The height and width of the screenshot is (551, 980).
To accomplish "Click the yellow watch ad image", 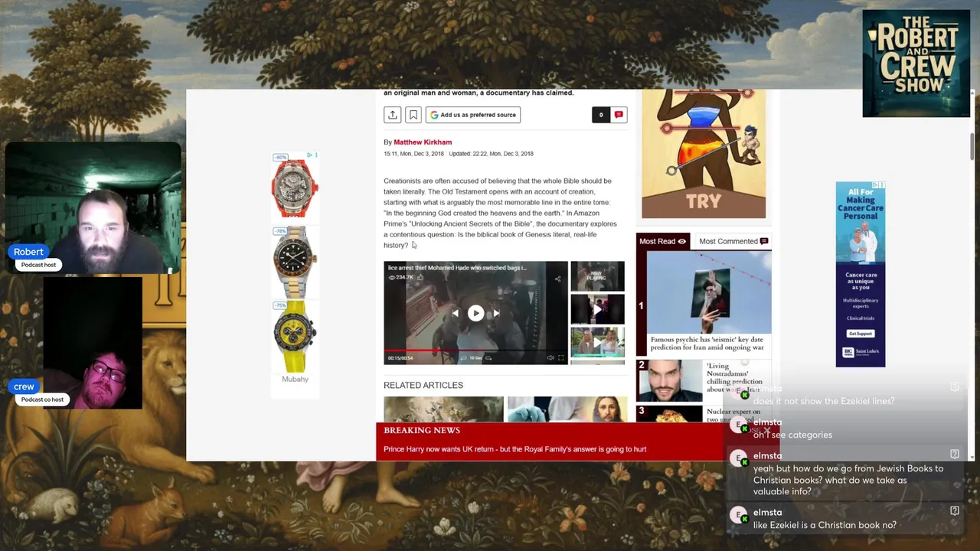I will [295, 337].
